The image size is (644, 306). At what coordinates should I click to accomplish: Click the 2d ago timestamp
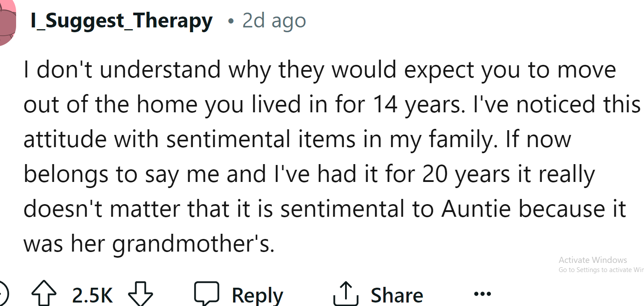pos(273,20)
